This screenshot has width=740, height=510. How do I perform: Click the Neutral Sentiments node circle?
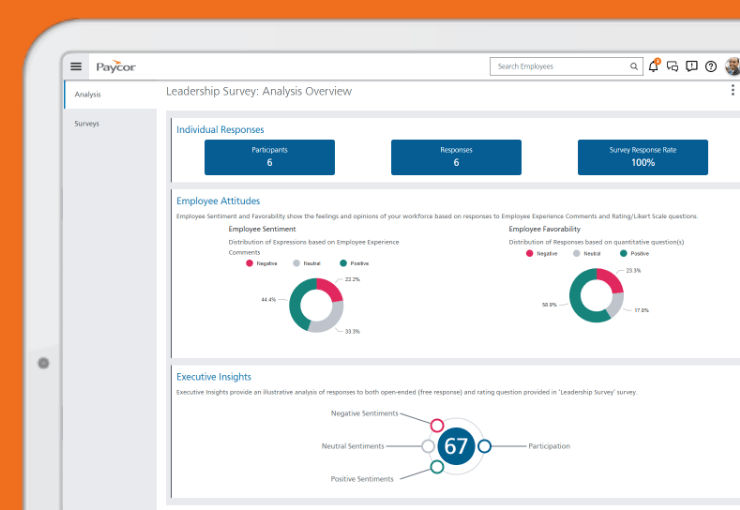coord(428,446)
